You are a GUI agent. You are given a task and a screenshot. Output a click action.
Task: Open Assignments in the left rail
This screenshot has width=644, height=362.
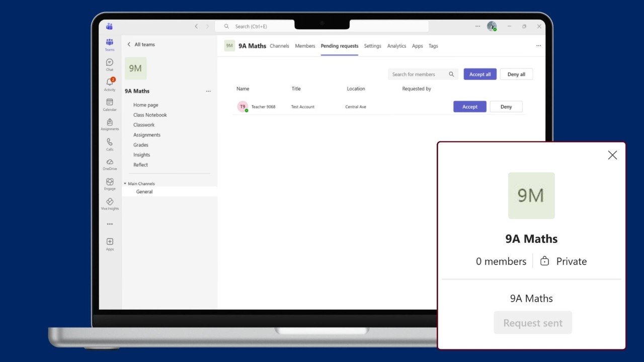[x=109, y=124]
